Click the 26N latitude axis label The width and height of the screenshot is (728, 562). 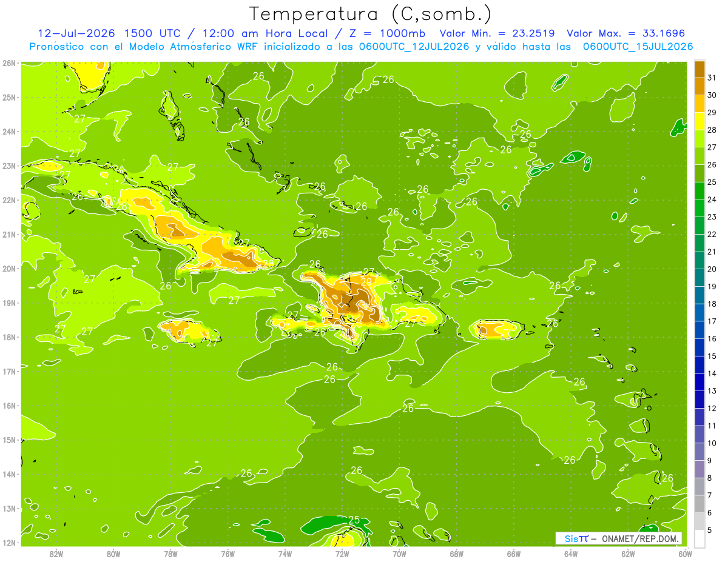(x=9, y=63)
